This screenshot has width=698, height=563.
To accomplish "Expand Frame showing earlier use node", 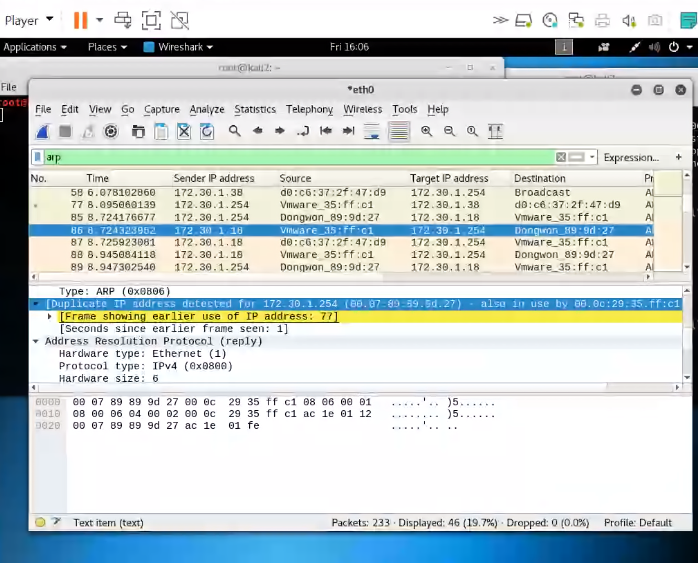I will [x=49, y=316].
